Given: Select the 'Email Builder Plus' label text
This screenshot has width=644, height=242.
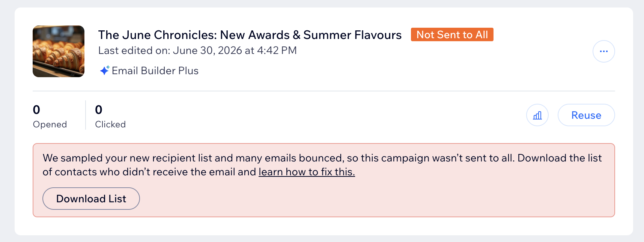Looking at the screenshot, I should click(155, 71).
